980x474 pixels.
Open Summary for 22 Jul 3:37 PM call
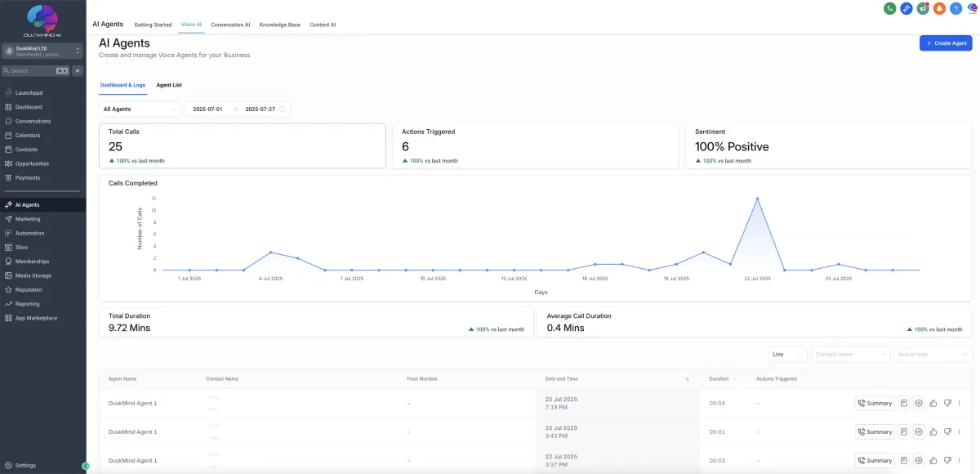875,460
